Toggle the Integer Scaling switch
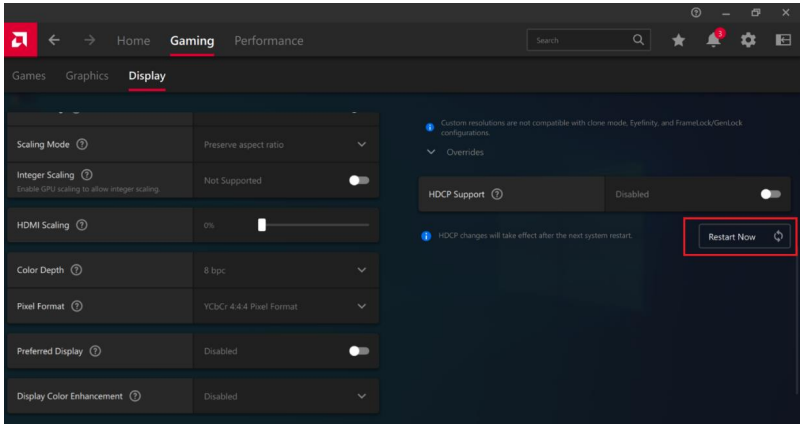Image resolution: width=802 pixels, height=426 pixels. click(x=358, y=181)
